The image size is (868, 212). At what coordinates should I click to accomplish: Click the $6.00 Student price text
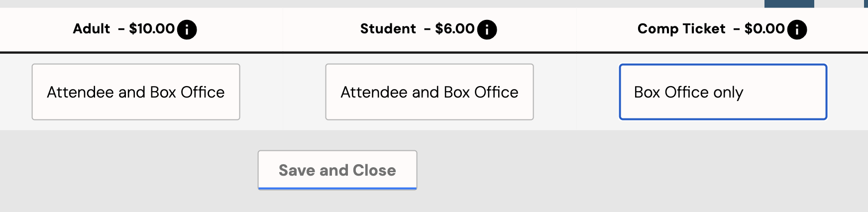coord(455,29)
